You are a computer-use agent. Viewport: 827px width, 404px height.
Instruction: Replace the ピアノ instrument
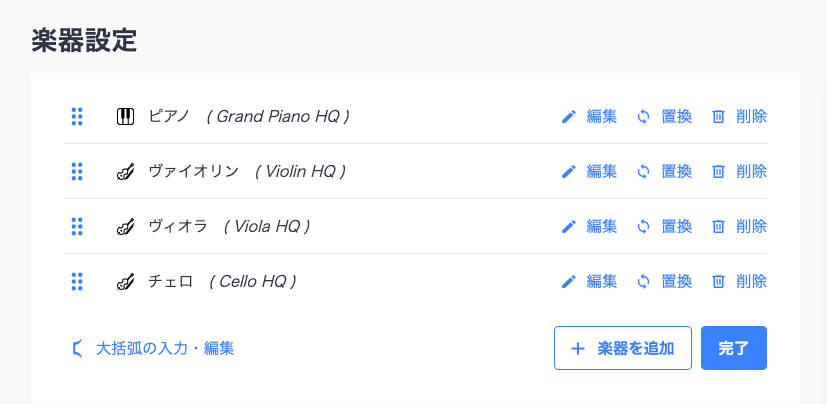coord(665,116)
